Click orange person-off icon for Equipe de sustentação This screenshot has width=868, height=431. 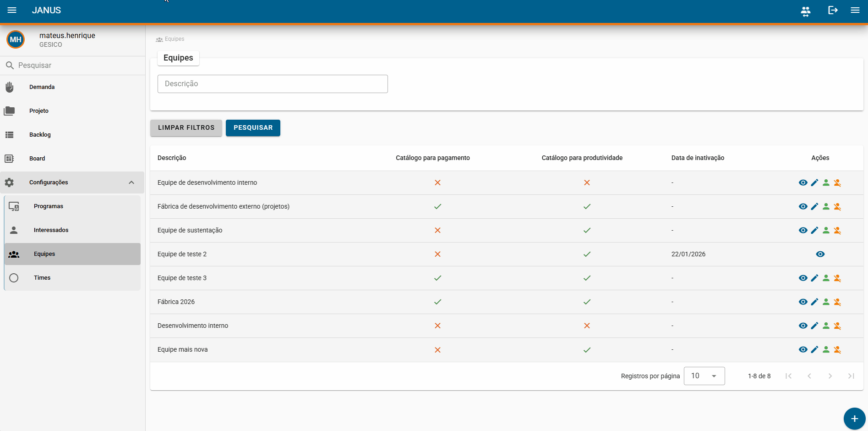pos(837,230)
